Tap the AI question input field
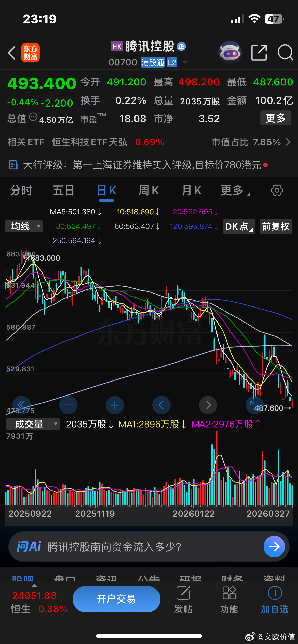The width and height of the screenshot is (298, 644). (149, 547)
